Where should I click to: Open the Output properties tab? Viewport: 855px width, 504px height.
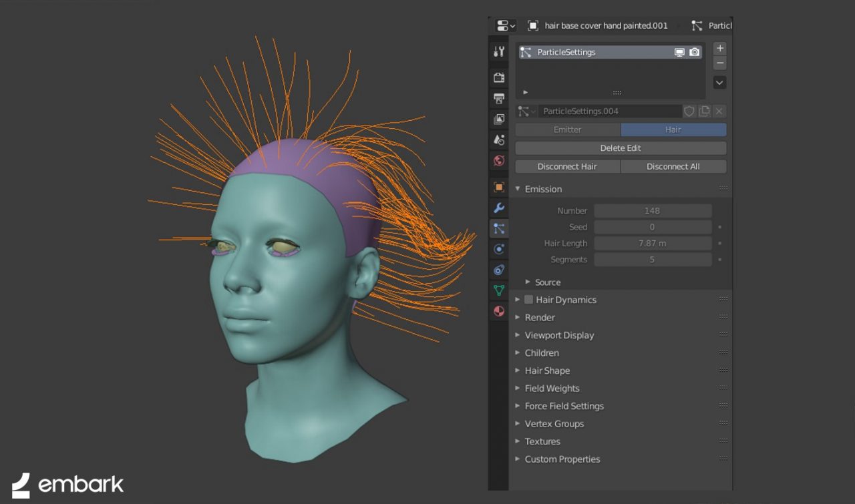coord(499,99)
